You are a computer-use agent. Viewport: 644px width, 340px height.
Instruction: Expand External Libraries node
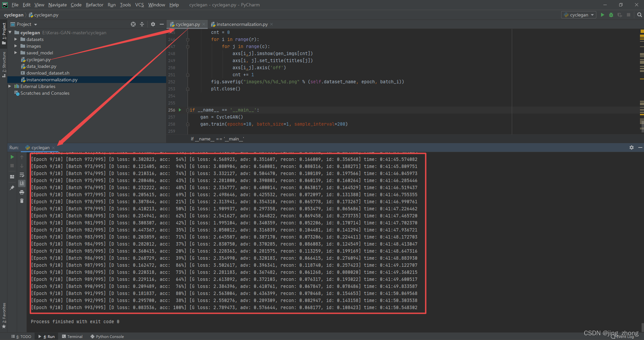click(10, 86)
